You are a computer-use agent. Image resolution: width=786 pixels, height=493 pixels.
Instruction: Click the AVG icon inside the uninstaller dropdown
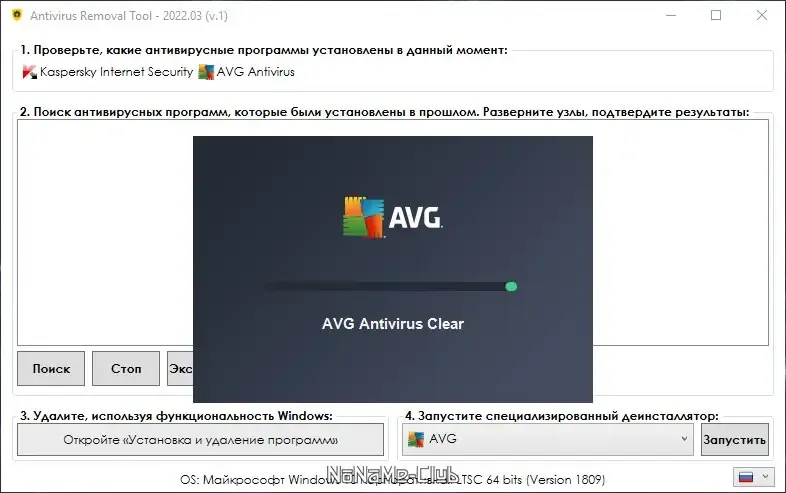click(x=416, y=439)
